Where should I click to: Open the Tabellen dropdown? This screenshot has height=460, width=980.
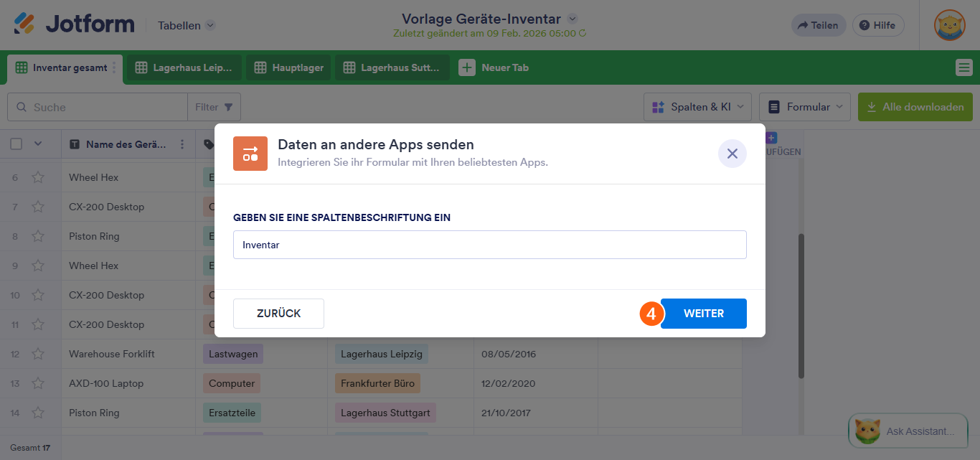coord(185,24)
